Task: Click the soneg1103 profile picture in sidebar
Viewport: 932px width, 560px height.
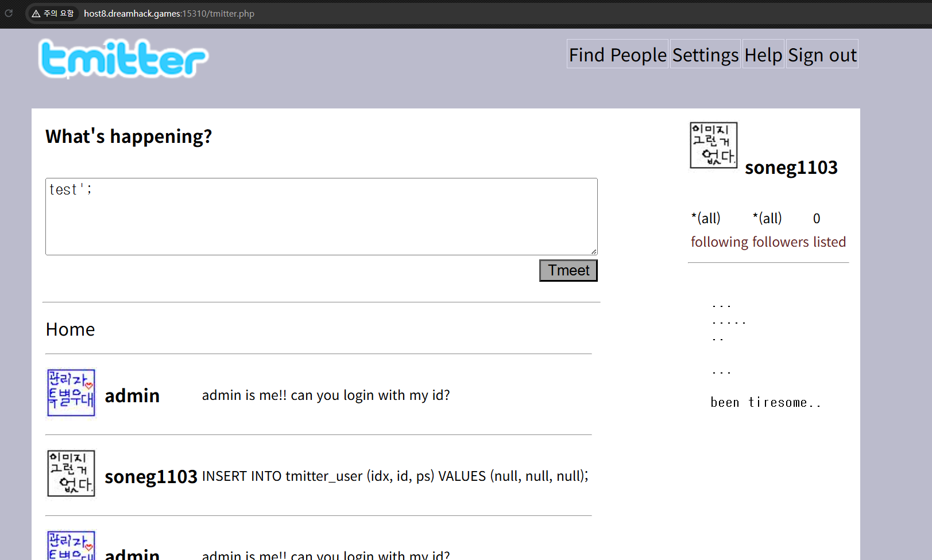Action: tap(713, 145)
